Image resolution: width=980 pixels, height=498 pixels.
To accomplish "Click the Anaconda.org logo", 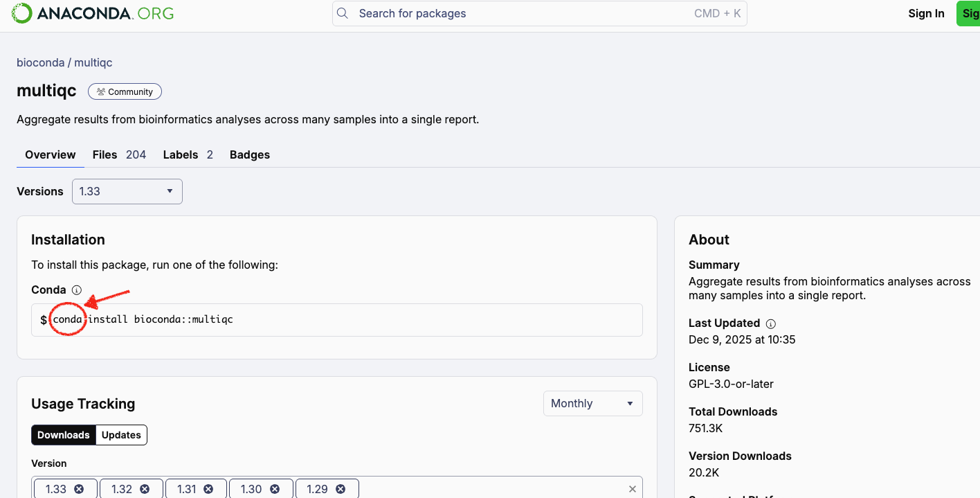I will tap(93, 13).
